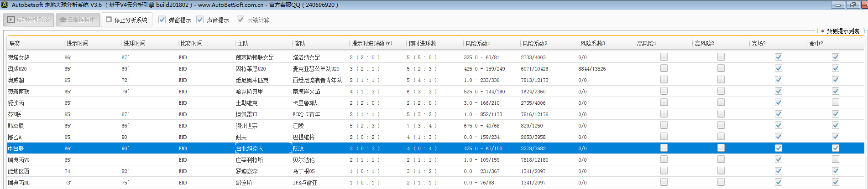868x189 pixels.
Task: Click the 云端连接中 cloud button
Action: point(78,20)
